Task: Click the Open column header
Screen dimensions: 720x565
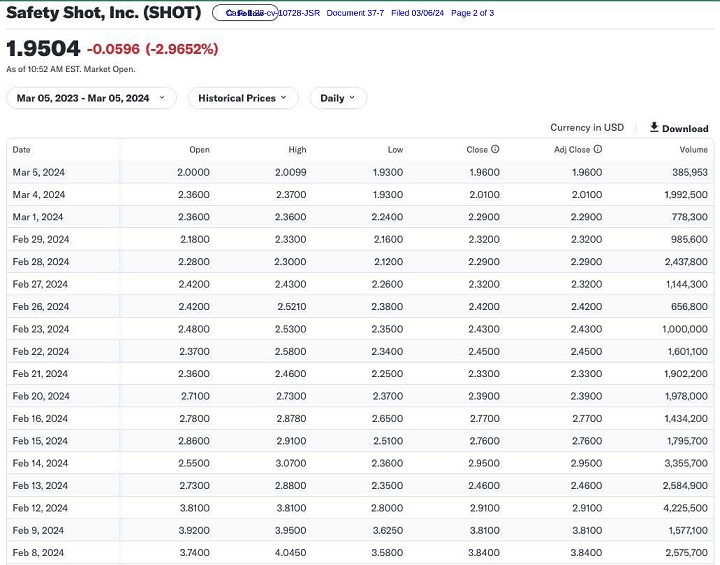Action: (x=199, y=150)
